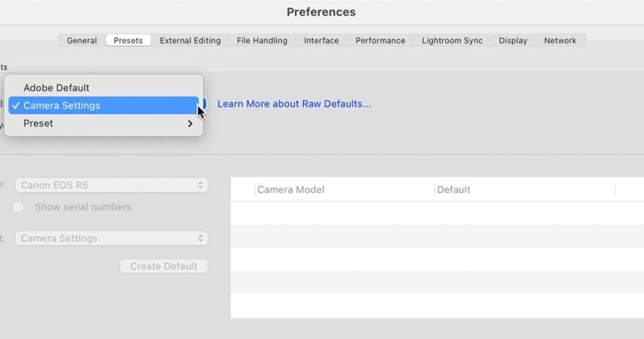This screenshot has width=644, height=339.
Task: Open the Canon EOS R5 camera dropdown
Action: point(112,185)
